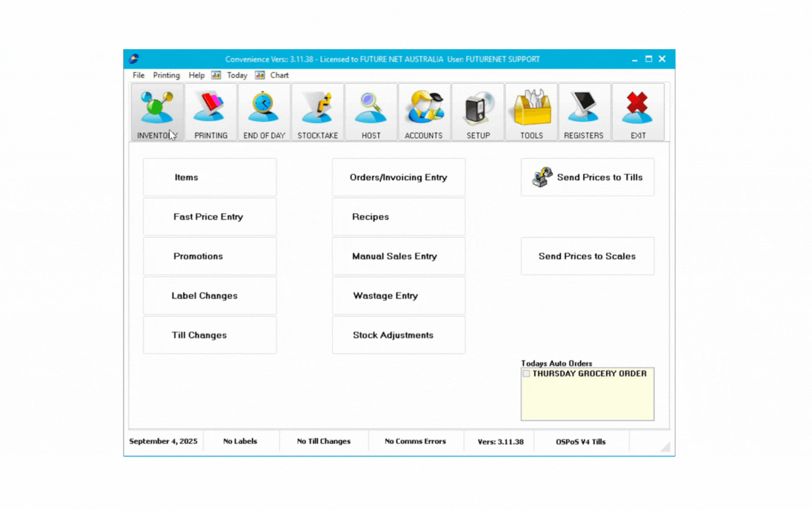
Task: Launch the Stocktake module
Action: tap(317, 111)
